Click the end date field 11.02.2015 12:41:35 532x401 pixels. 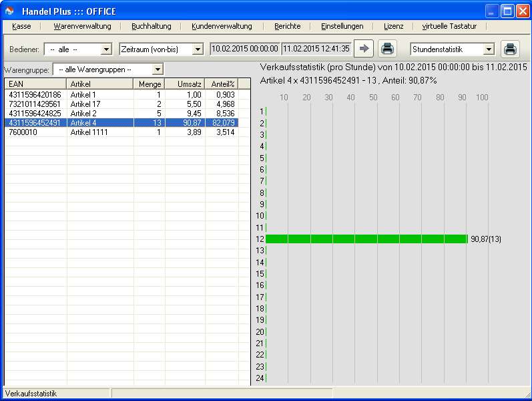pyautogui.click(x=316, y=49)
